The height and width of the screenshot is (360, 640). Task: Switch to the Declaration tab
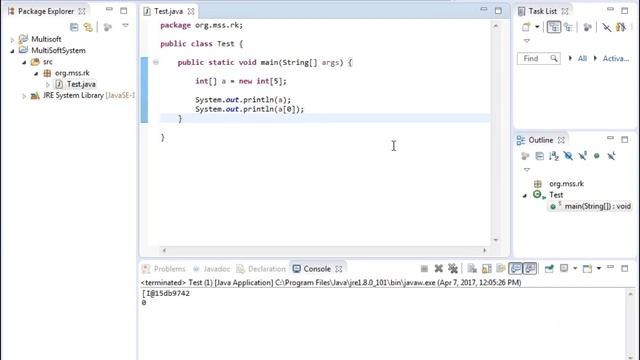[262, 269]
